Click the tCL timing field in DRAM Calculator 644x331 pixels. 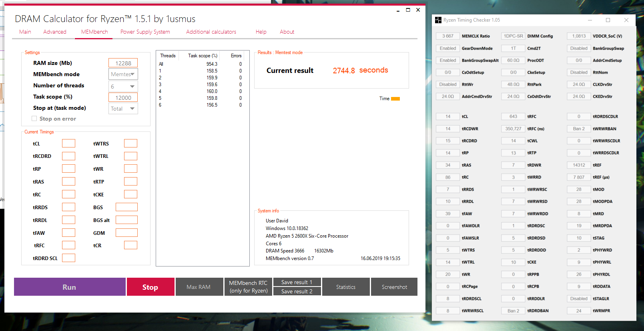(69, 143)
